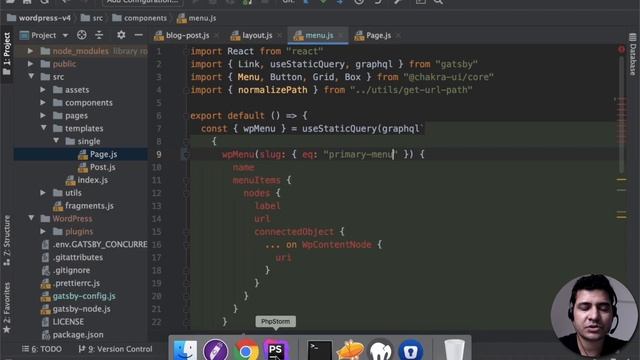This screenshot has width=640, height=360.
Task: Toggle the Z: Structure tool window
Action: pyautogui.click(x=7, y=240)
